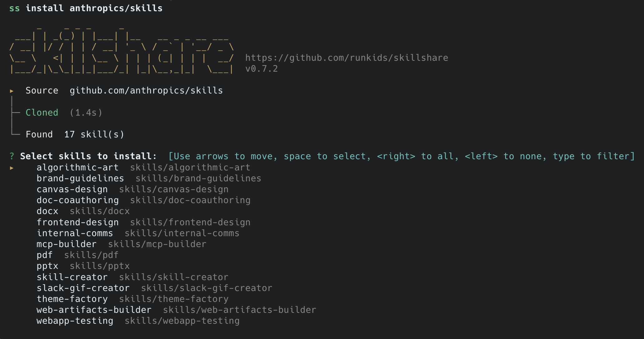The height and width of the screenshot is (339, 644).
Task: Click the github.com/anthropics/skills source path
Action: pos(146,90)
